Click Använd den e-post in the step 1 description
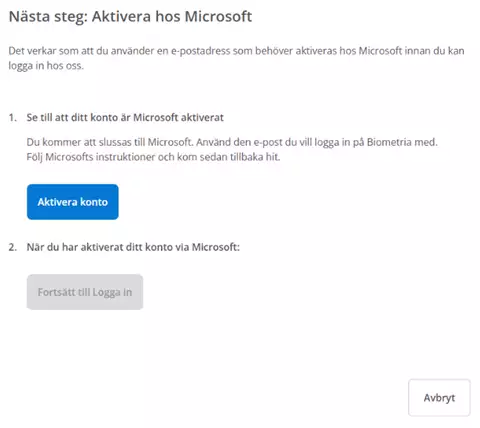Image resolution: width=480 pixels, height=428 pixels. pos(233,142)
